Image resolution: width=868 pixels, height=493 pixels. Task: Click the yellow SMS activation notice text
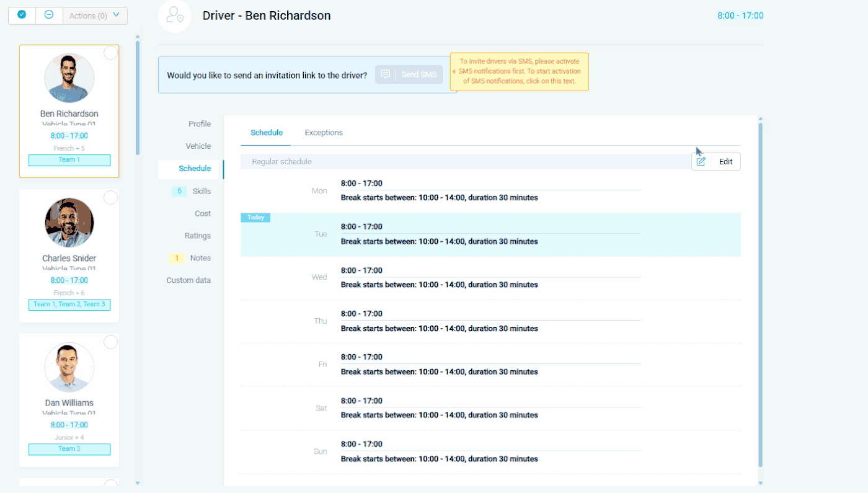[x=520, y=71]
